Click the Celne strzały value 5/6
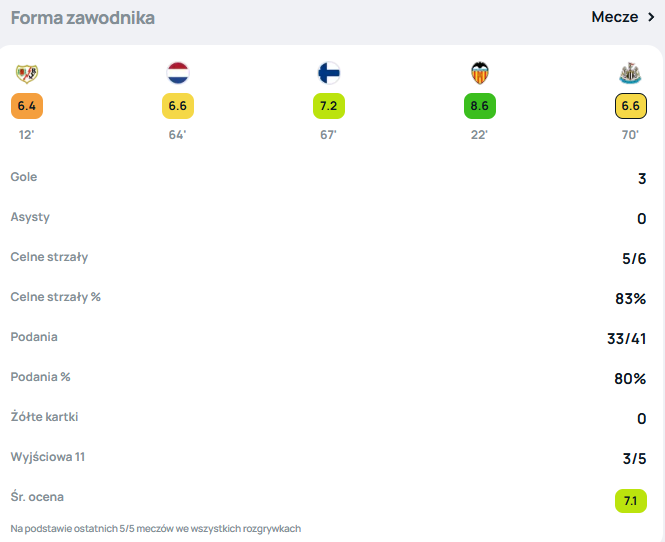The height and width of the screenshot is (542, 665). point(634,258)
